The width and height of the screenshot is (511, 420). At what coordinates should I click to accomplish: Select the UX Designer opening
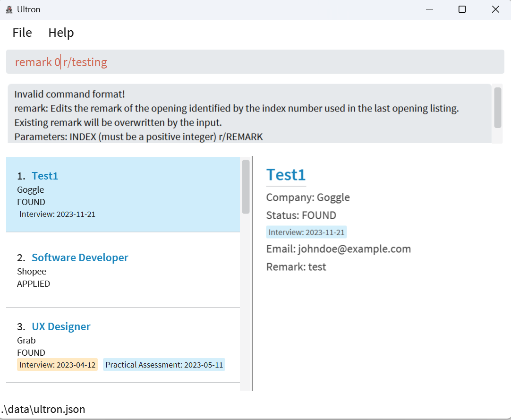123,345
